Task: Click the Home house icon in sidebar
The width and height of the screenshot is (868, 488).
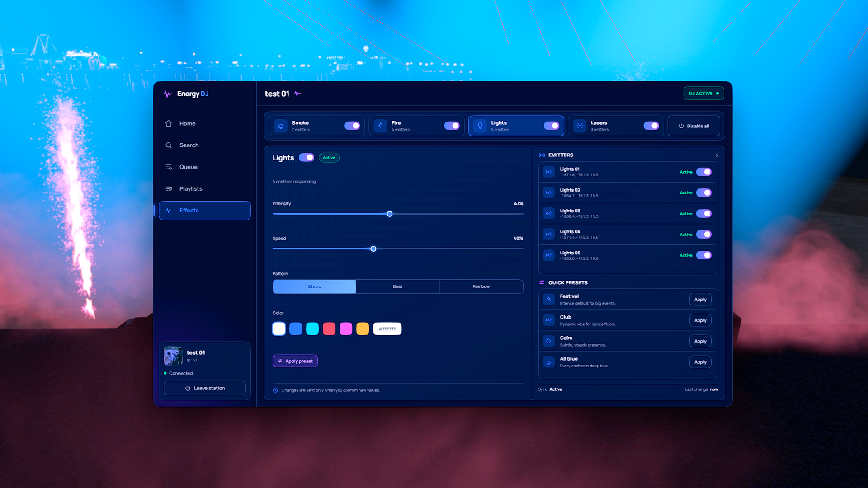Action: pyautogui.click(x=169, y=123)
